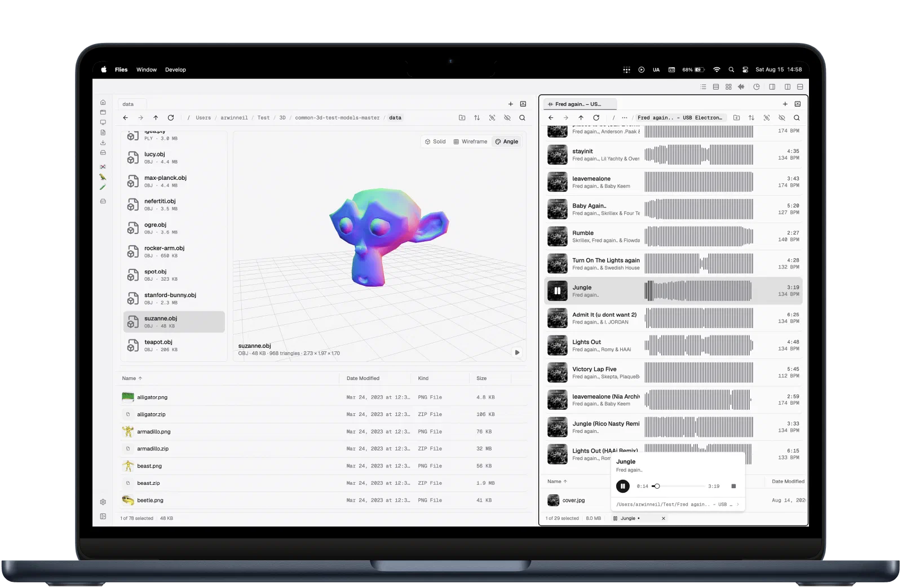The image size is (902, 588).
Task: Open Home in the left sidebar
Action: pyautogui.click(x=103, y=103)
